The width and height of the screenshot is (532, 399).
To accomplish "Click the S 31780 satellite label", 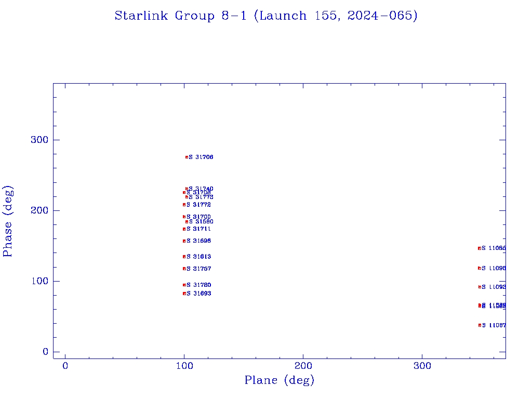I will [x=198, y=285].
